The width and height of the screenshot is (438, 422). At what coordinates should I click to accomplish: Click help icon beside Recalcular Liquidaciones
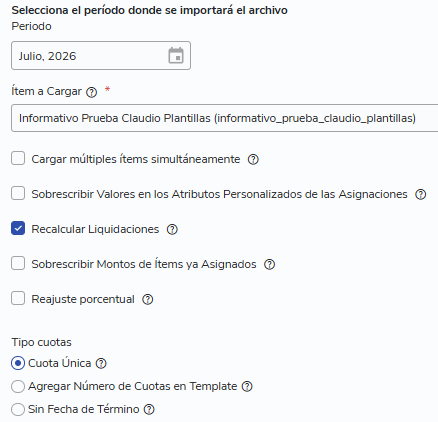[172, 229]
